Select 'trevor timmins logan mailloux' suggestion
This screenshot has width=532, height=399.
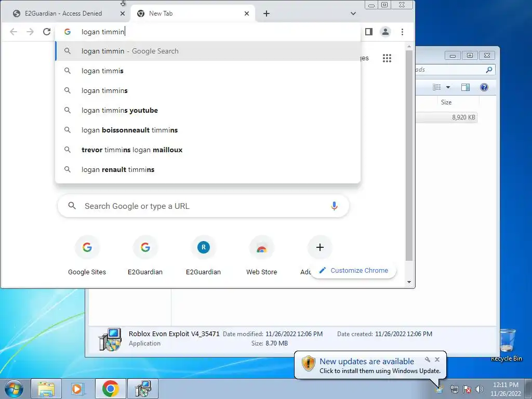pos(208,150)
